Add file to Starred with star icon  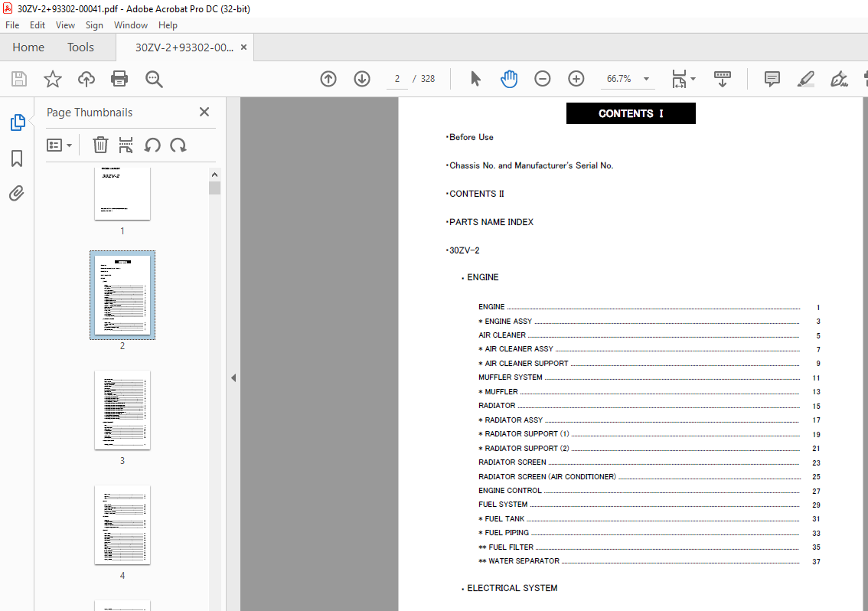53,79
